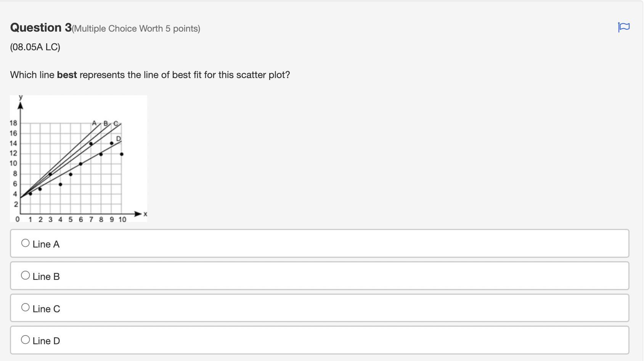The width and height of the screenshot is (644, 361).
Task: Choose the Line B radio option
Action: (x=26, y=275)
